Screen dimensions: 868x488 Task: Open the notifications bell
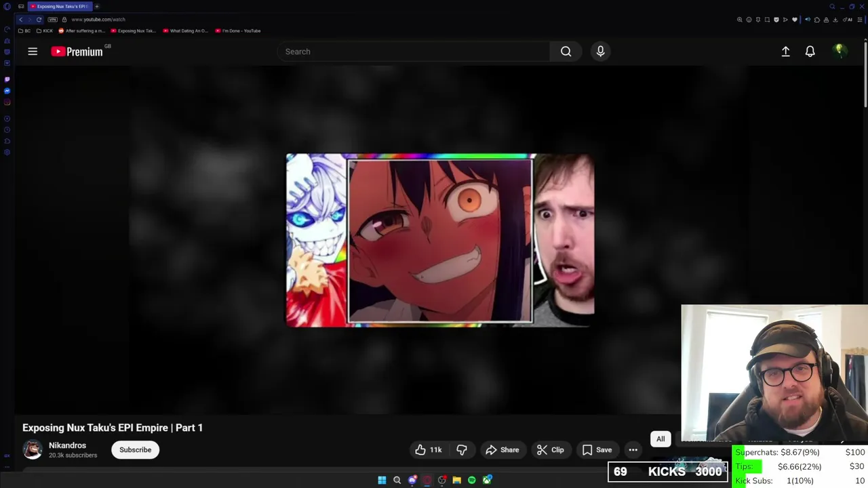point(810,52)
